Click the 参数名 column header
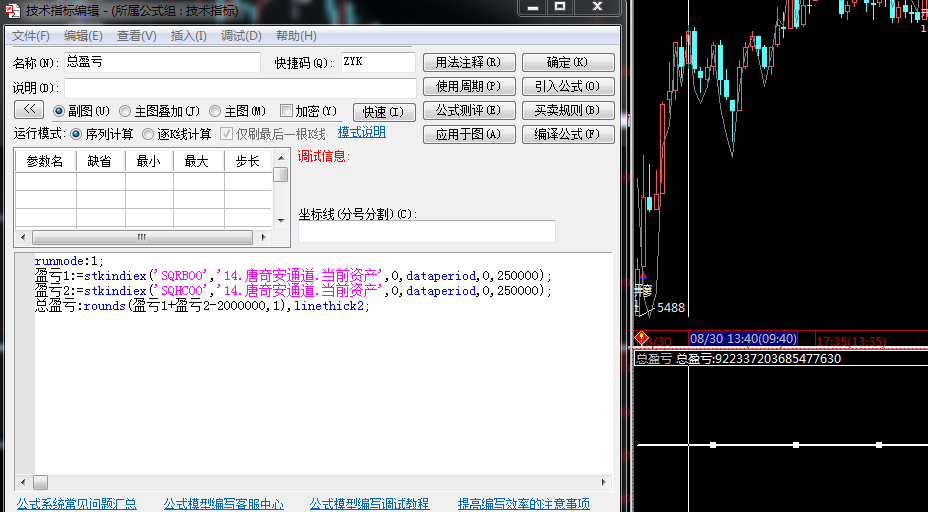 (x=45, y=161)
